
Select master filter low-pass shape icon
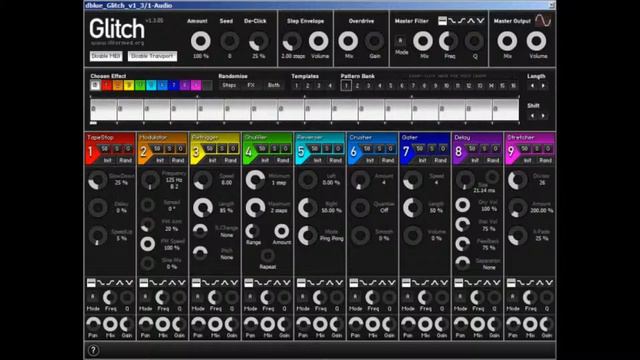452,21
